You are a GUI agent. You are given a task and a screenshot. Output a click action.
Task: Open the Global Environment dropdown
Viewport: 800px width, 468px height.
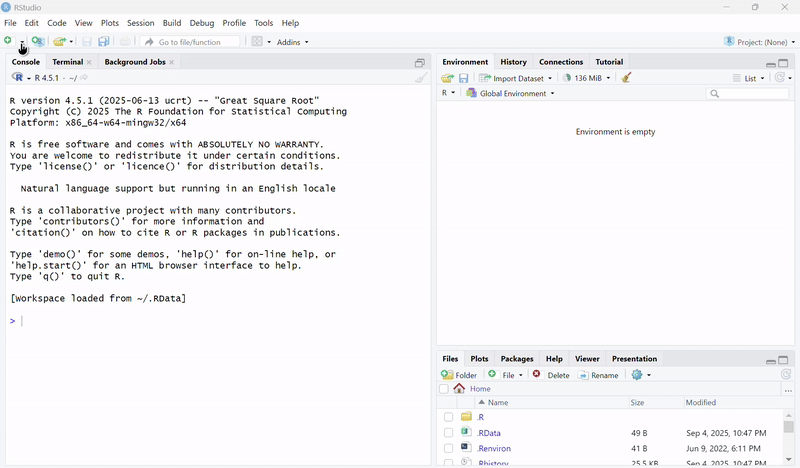511,93
